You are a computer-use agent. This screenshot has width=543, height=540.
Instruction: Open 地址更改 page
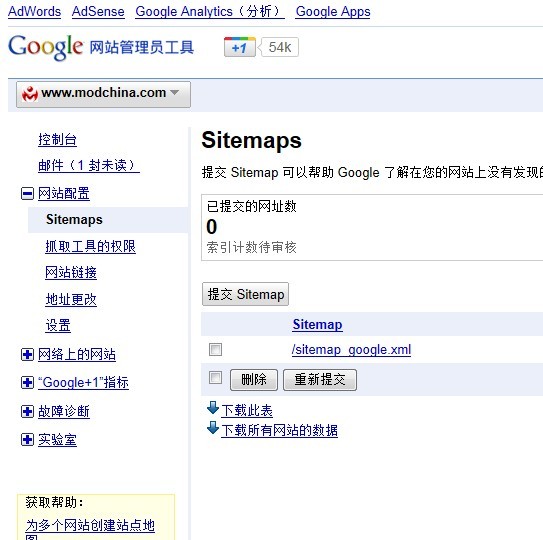(x=71, y=299)
